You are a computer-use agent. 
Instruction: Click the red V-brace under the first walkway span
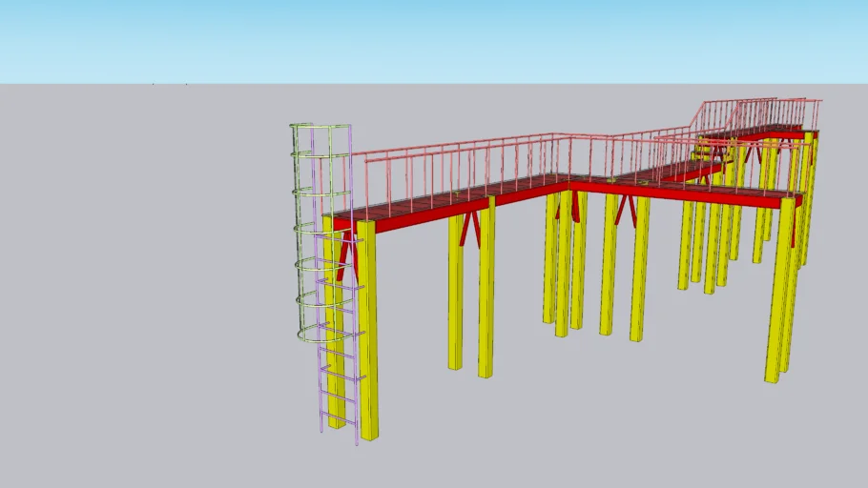click(x=470, y=227)
